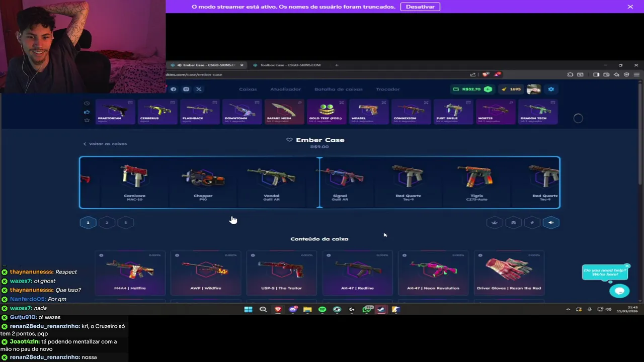Open the AK-47 | Redline item card
The height and width of the screenshot is (362, 644).
pyautogui.click(x=357, y=273)
